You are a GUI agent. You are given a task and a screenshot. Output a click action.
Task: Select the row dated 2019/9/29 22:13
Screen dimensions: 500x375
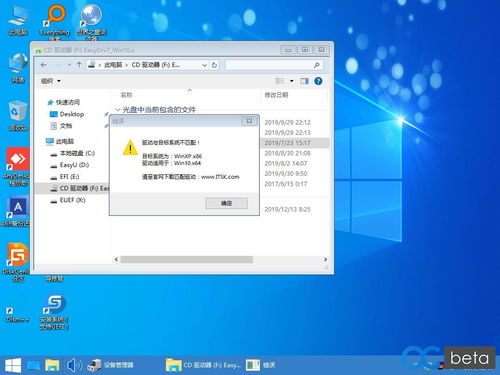287,133
